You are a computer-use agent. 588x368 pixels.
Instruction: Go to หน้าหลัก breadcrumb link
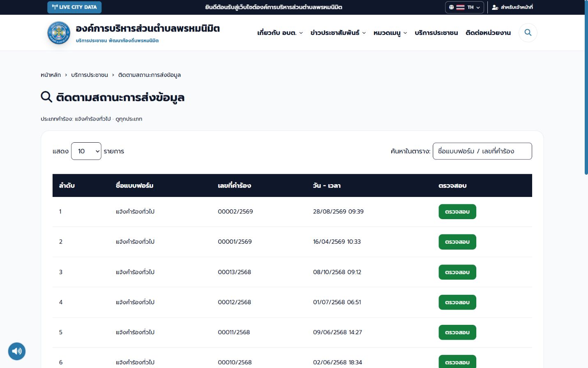click(x=51, y=75)
